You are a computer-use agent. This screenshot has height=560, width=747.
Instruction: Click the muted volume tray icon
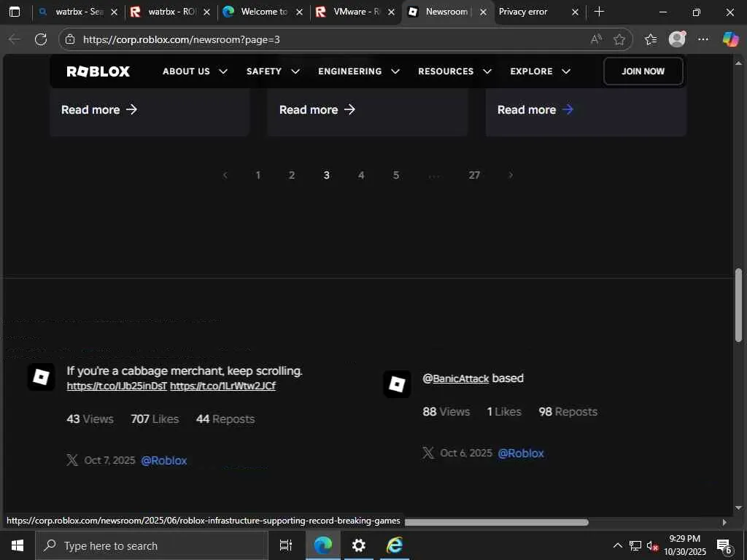652,545
